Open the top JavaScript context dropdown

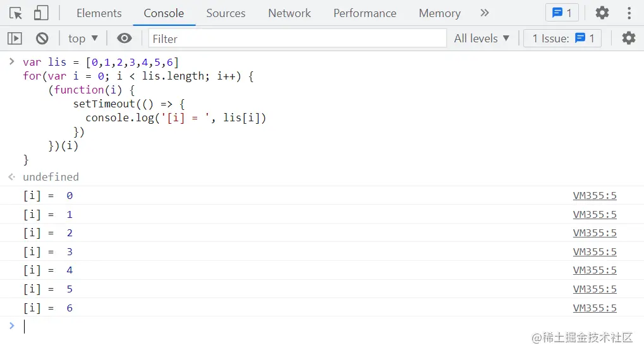pyautogui.click(x=83, y=39)
